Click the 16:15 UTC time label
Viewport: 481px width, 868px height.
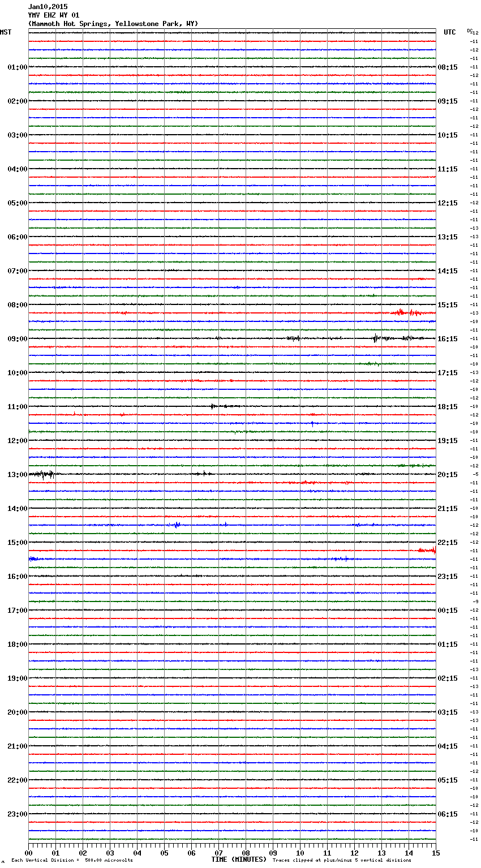click(448, 339)
